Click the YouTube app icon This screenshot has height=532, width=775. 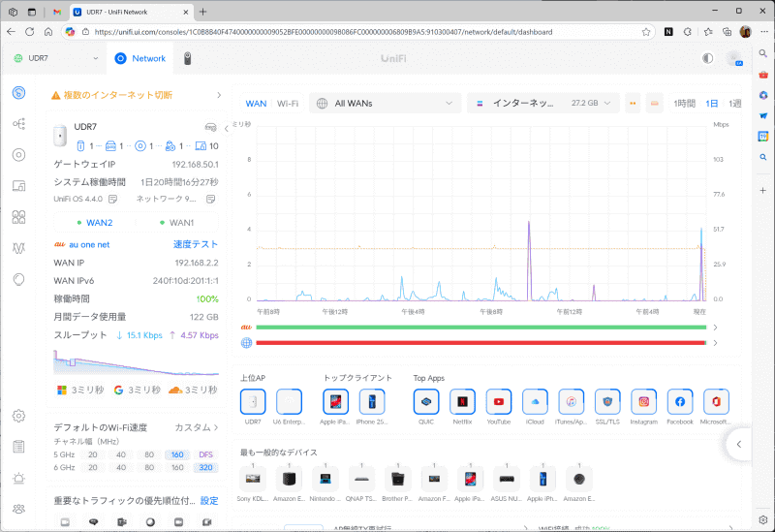(499, 401)
